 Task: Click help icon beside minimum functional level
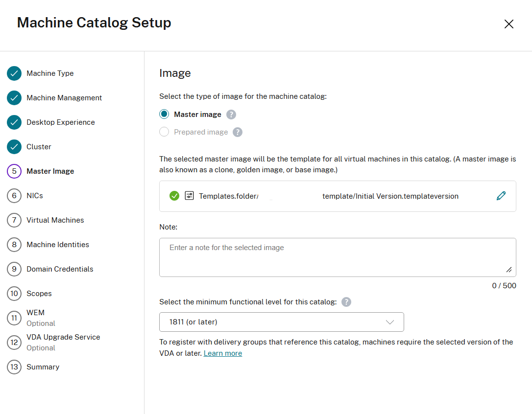[346, 302]
